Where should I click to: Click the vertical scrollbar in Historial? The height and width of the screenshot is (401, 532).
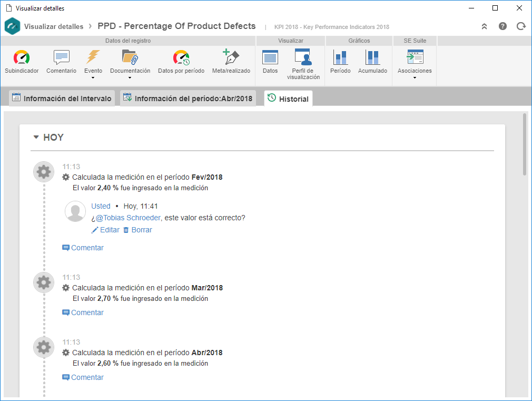[525, 145]
